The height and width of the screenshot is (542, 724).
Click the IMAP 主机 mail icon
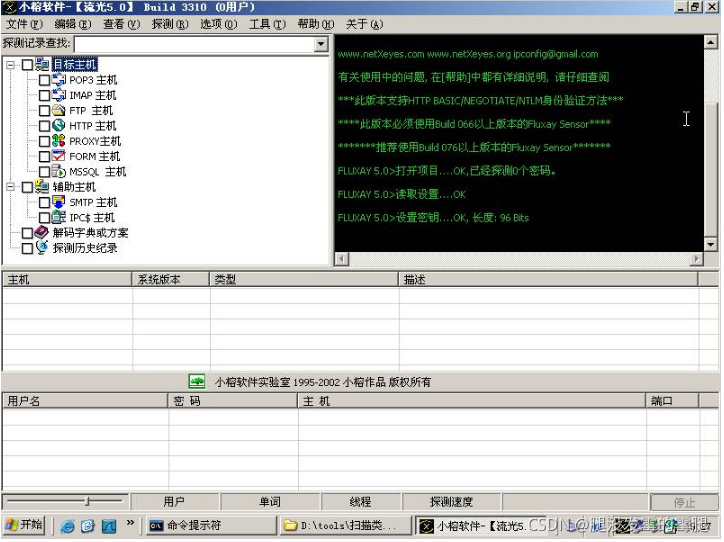pos(59,95)
